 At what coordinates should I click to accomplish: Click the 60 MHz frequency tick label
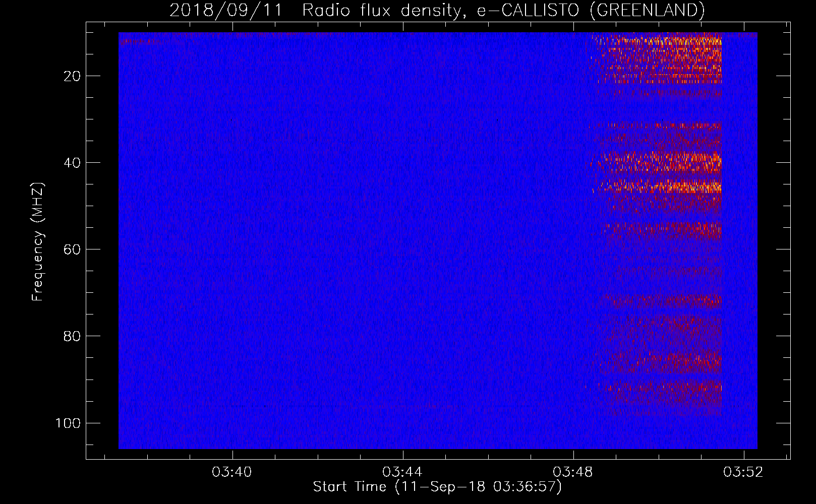click(x=72, y=249)
